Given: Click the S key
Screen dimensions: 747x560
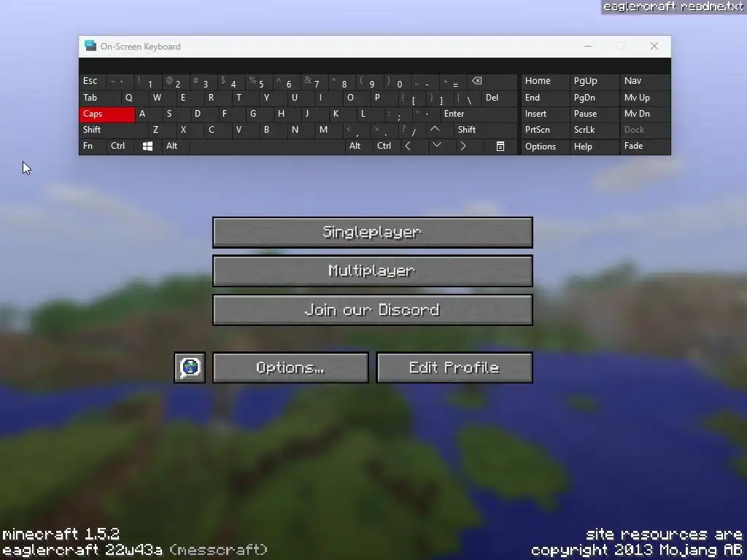Looking at the screenshot, I should (176, 114).
